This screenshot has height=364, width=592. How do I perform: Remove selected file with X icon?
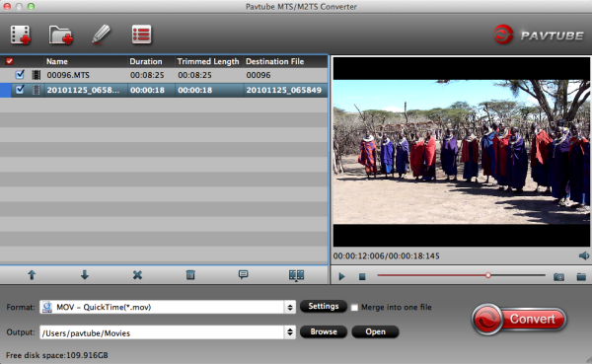point(137,275)
